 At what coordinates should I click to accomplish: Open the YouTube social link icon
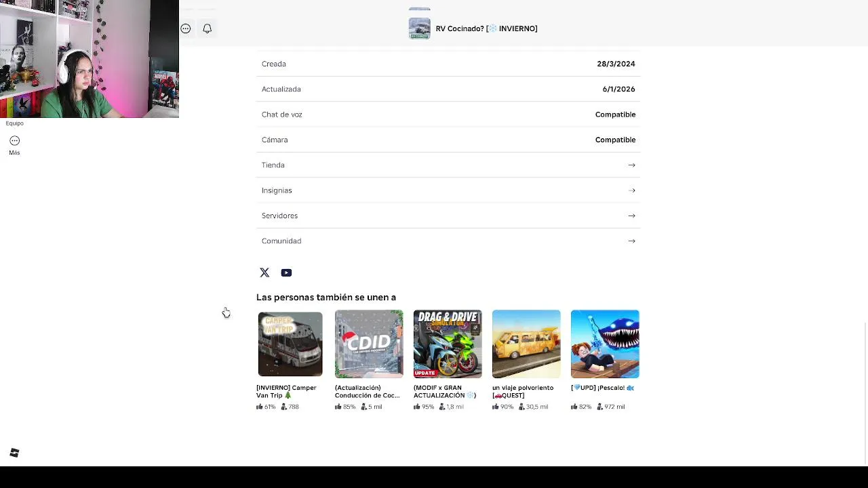coord(286,272)
